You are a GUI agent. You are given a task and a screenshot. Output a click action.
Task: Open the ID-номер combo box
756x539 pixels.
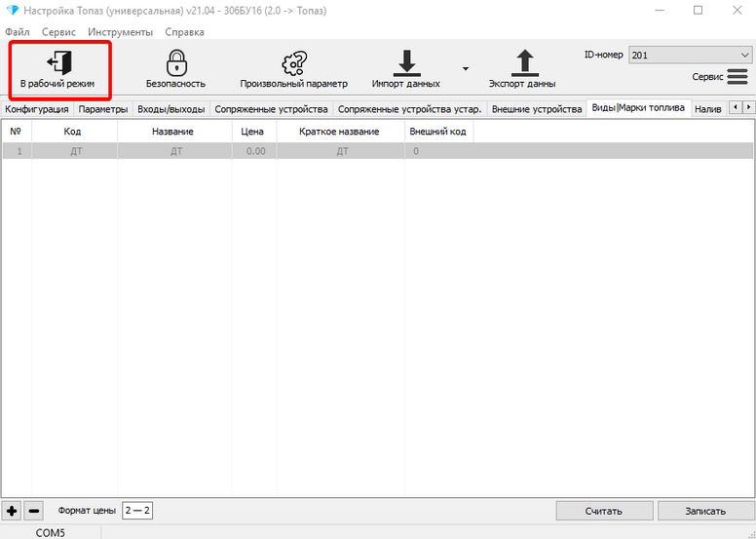coord(690,55)
